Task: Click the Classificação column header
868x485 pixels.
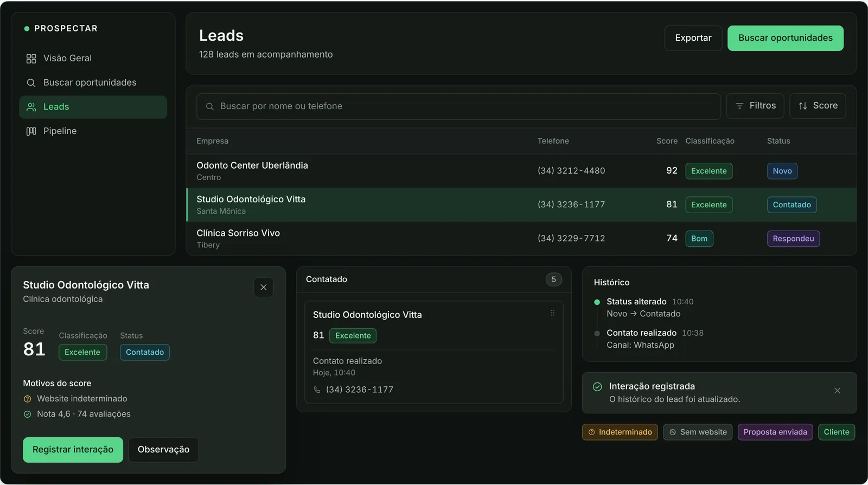Action: (710, 141)
